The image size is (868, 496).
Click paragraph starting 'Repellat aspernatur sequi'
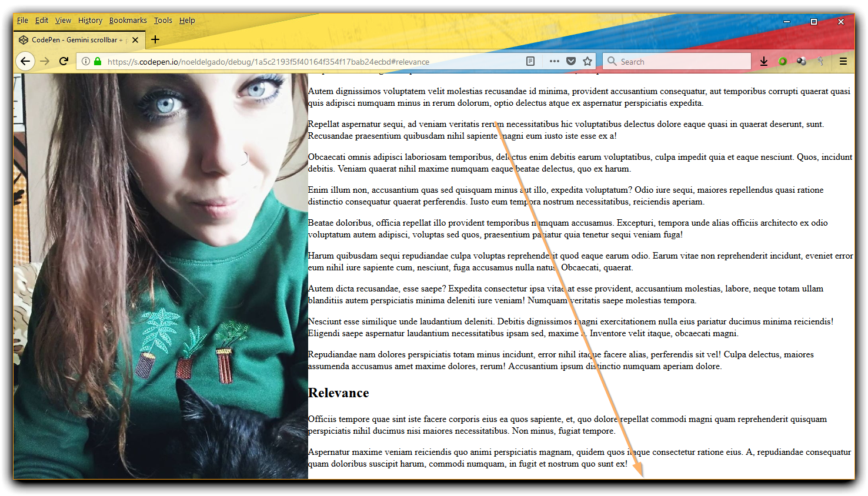(x=566, y=130)
